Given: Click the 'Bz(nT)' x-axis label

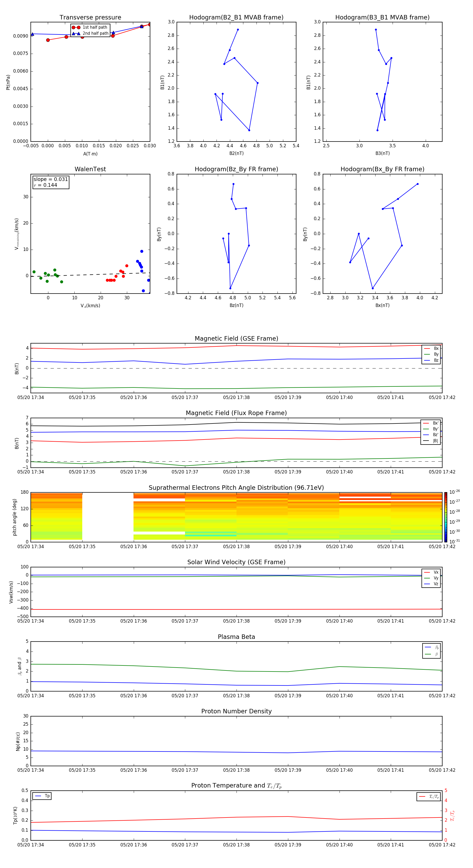Looking at the screenshot, I should pyautogui.click(x=236, y=305).
